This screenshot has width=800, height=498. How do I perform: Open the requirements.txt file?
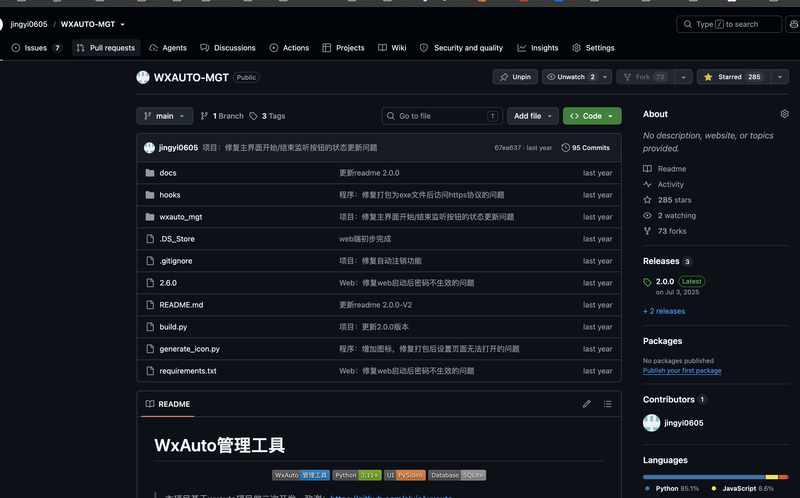pyautogui.click(x=188, y=370)
